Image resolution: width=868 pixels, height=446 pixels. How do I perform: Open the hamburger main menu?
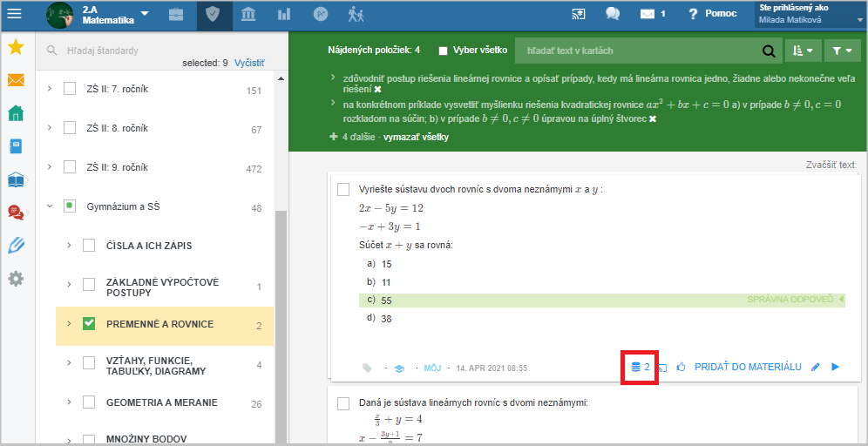pos(14,14)
